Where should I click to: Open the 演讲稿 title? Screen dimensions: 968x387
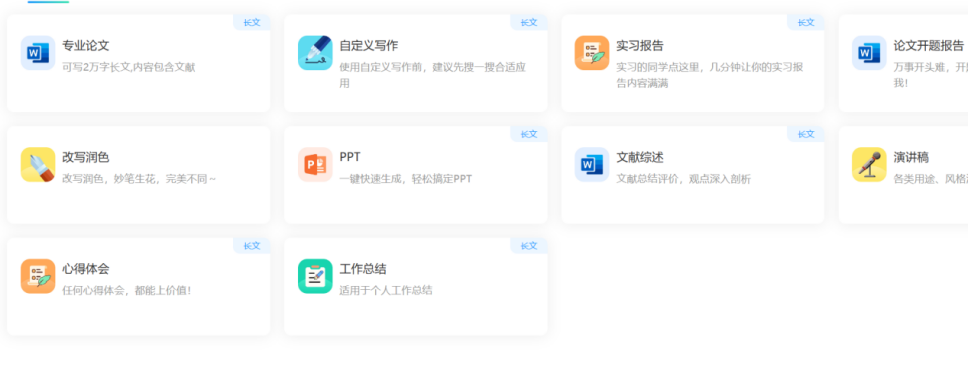pos(911,157)
